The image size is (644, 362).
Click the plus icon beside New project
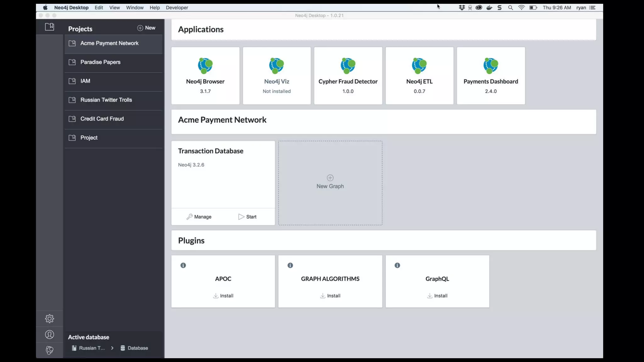(x=140, y=28)
